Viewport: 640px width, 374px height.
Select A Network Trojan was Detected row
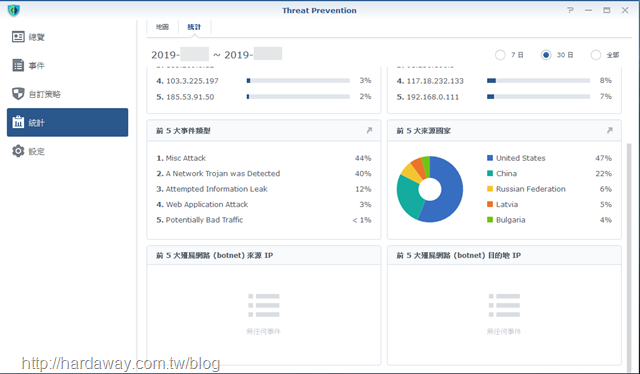[264, 174]
